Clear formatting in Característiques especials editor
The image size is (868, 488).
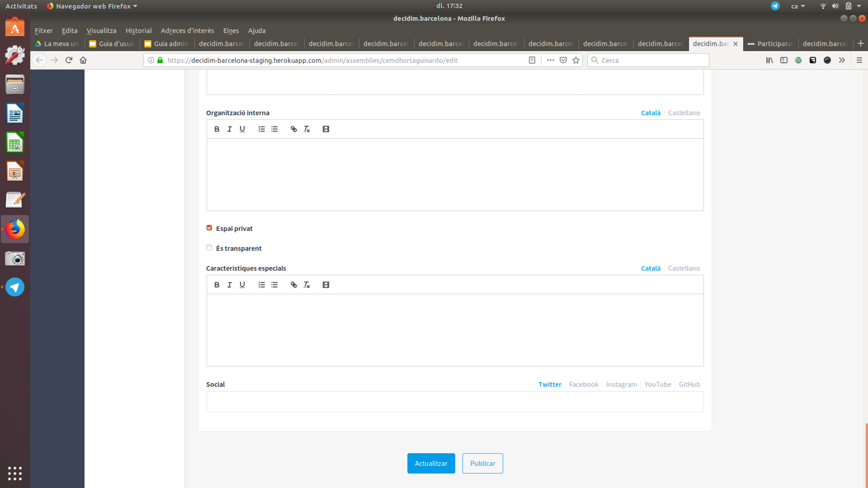tap(307, 285)
